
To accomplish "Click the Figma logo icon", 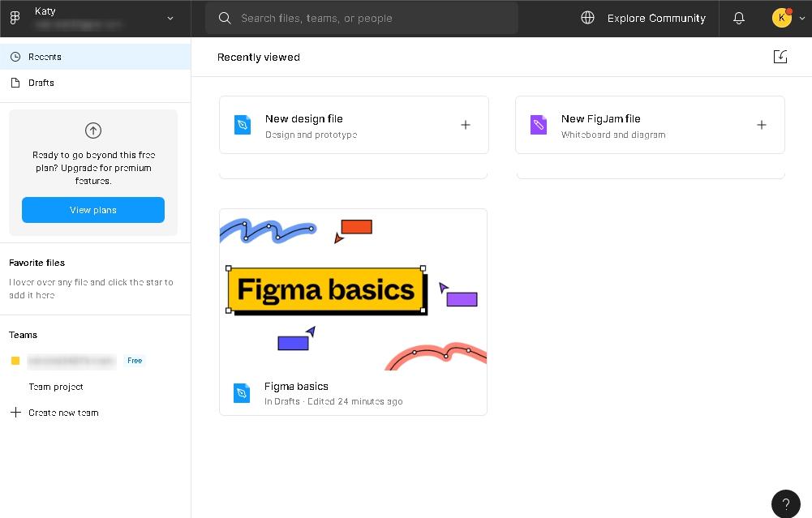I will pyautogui.click(x=15, y=18).
